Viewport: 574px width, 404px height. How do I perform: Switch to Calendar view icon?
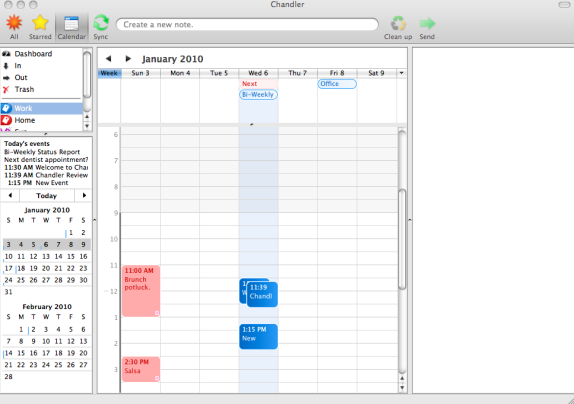tap(71, 24)
